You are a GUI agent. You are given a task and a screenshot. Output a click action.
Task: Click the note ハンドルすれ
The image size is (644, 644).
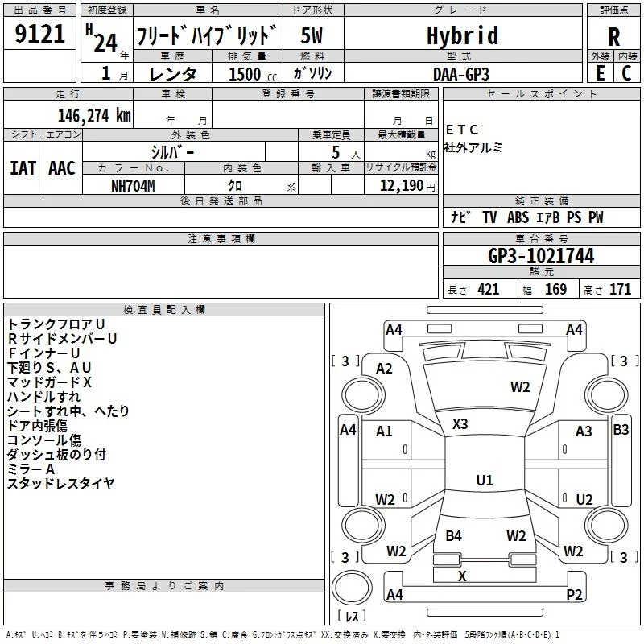(x=43, y=397)
